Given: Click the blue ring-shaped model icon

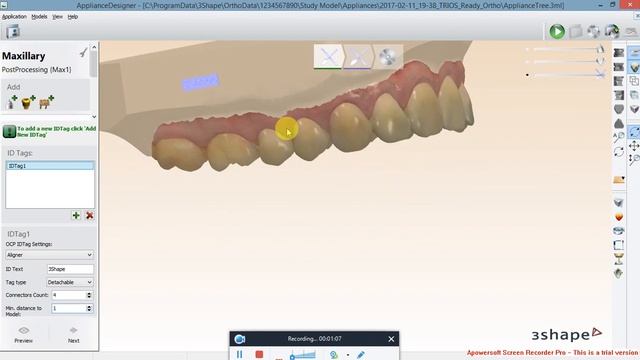Looking at the screenshot, I should pyautogui.click(x=619, y=231).
